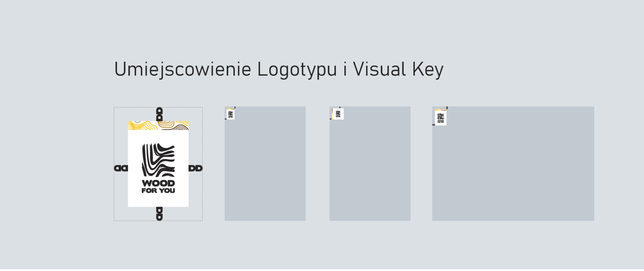Viewport: 644px width, 271px height.
Task: Click the white logo card's blank area below FOR YOU
Action: point(158,201)
